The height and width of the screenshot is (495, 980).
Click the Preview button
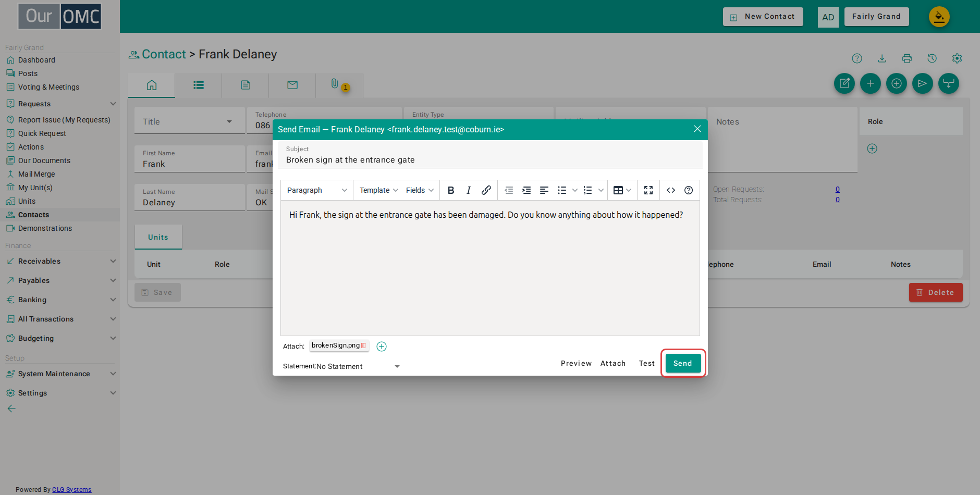click(x=576, y=363)
